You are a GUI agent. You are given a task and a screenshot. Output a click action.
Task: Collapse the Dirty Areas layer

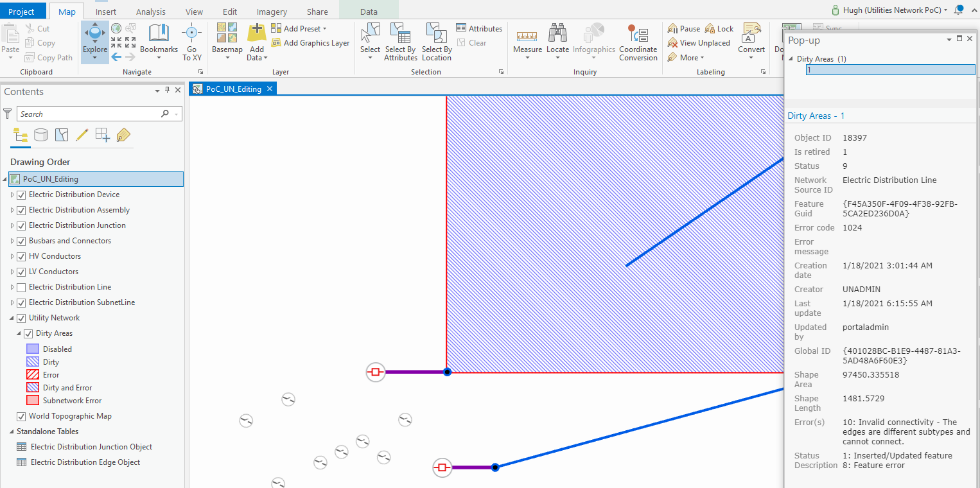[19, 333]
